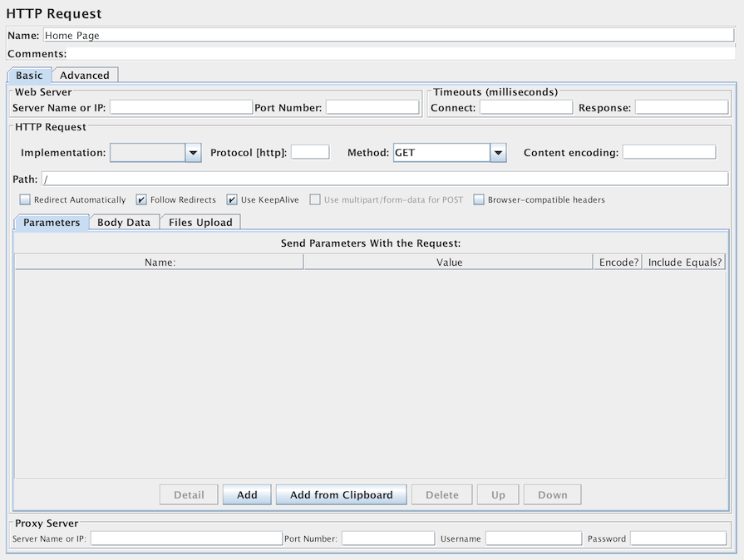
Task: Switch to the Advanced tab
Action: click(x=85, y=76)
